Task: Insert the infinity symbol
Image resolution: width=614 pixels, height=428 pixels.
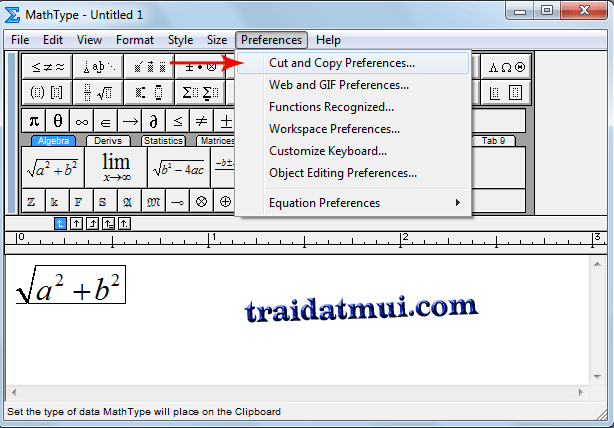Action: coord(82,121)
